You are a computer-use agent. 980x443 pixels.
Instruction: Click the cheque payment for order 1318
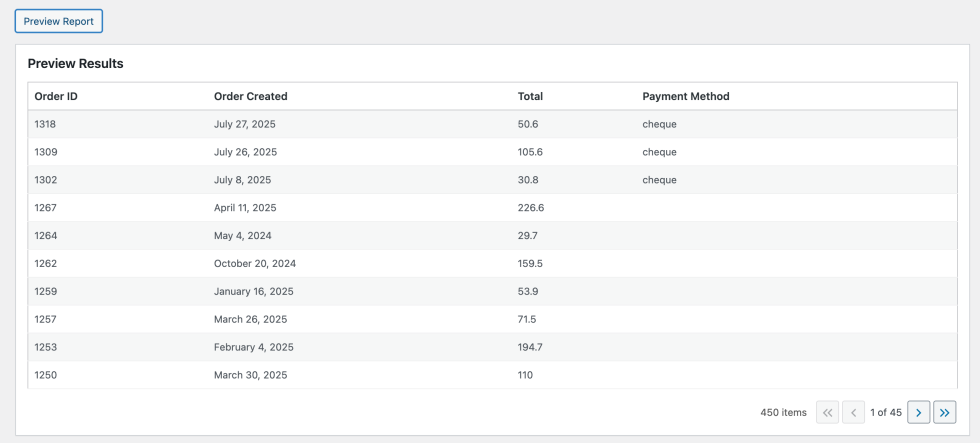click(659, 124)
